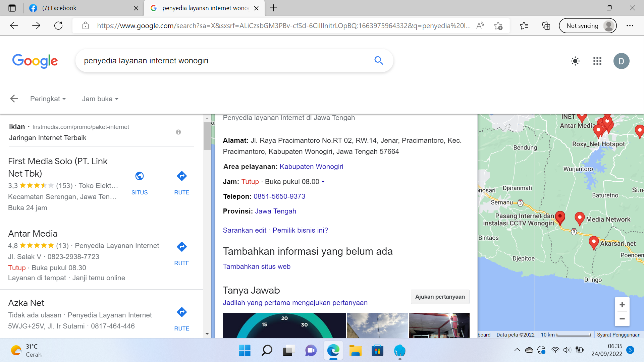The width and height of the screenshot is (644, 362).
Task: Open the tab actions menu icon
Action: [12, 8]
